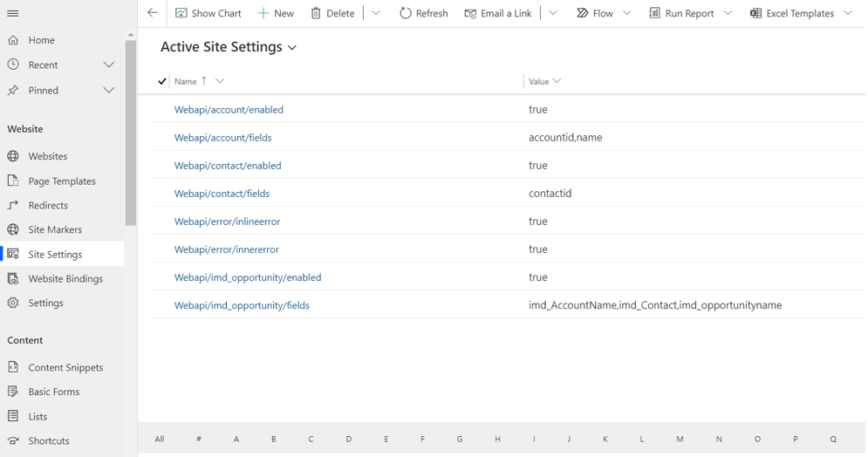Screen dimensions: 868x457
Task: Filter records by letter Q
Action: (833, 439)
